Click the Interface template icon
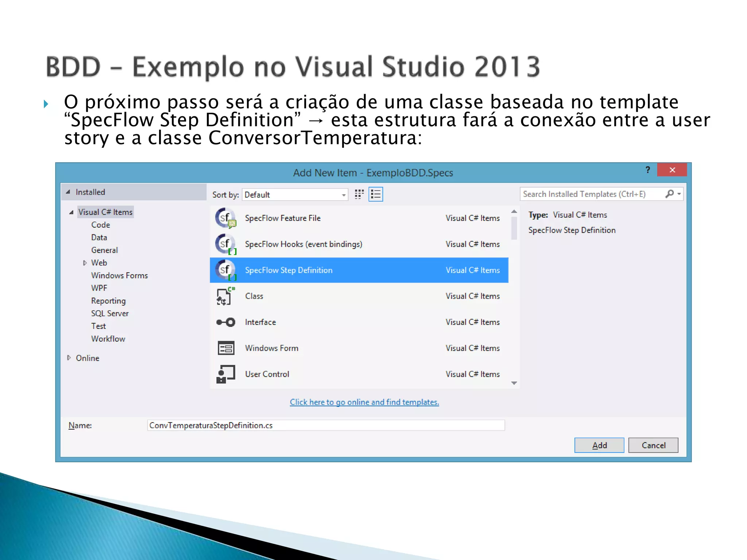Screen dimensions: 747x560 (x=226, y=322)
